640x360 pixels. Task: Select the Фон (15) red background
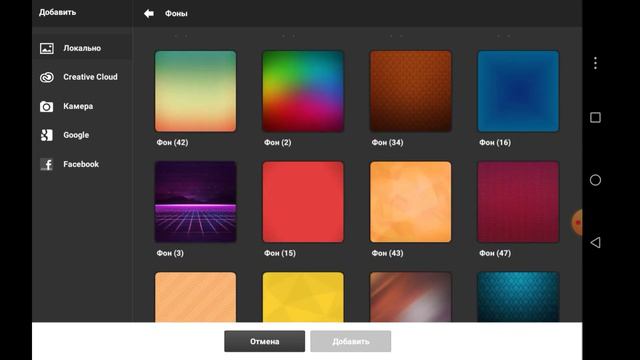point(303,202)
